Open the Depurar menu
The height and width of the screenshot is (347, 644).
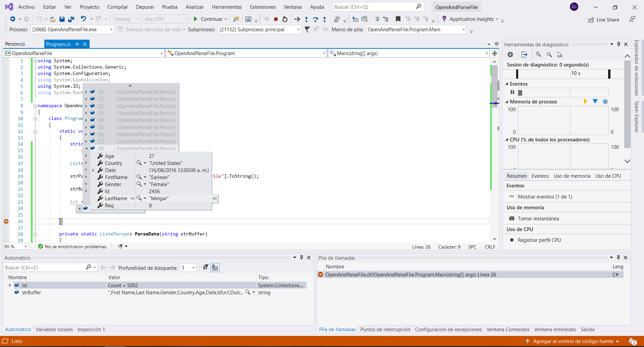click(x=145, y=7)
